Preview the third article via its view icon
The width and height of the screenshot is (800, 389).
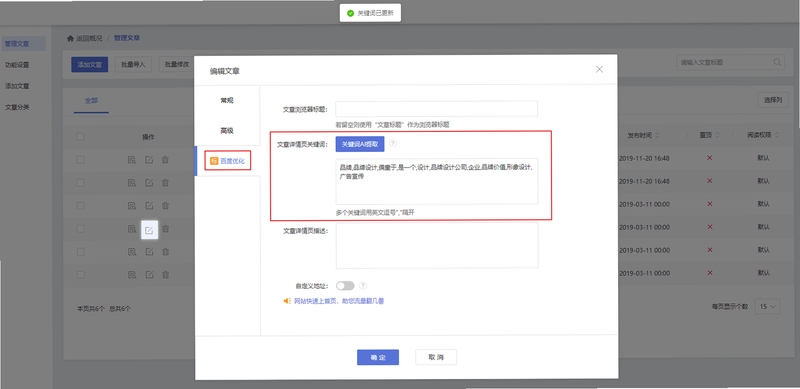(x=132, y=205)
